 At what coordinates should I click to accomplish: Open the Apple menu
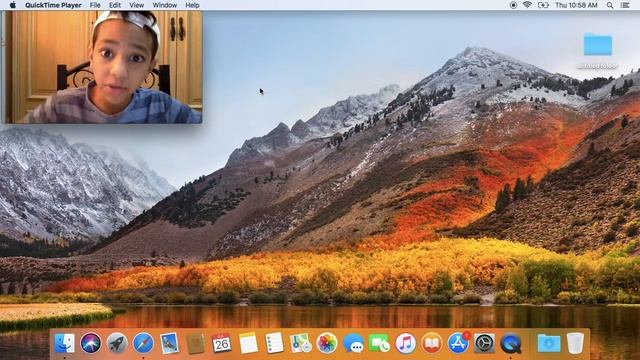(13, 5)
